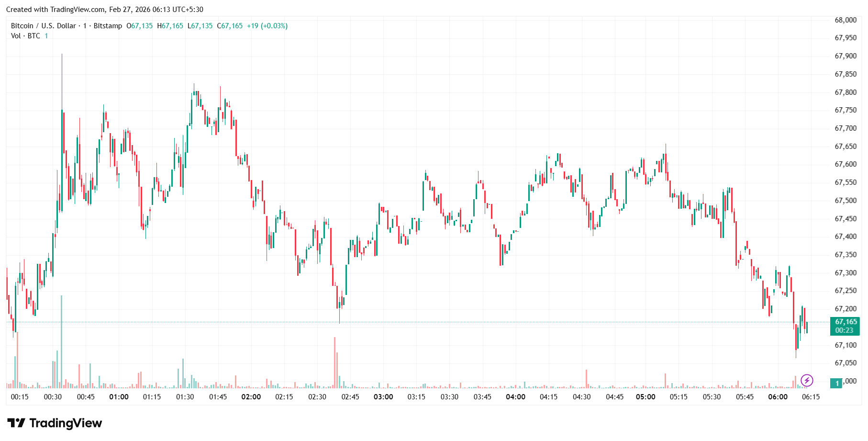Click the 68,000 price scale label

click(846, 20)
